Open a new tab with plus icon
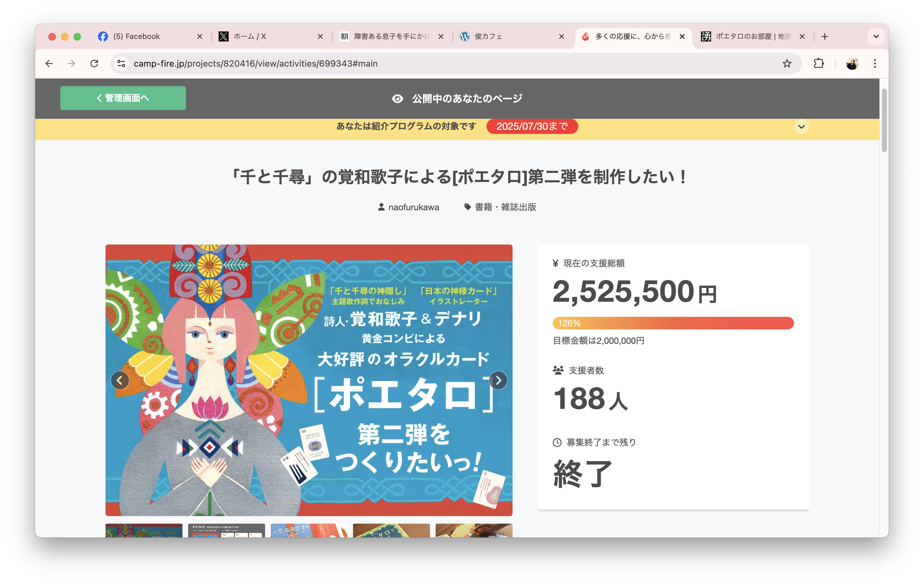This screenshot has width=924, height=584. pos(825,36)
